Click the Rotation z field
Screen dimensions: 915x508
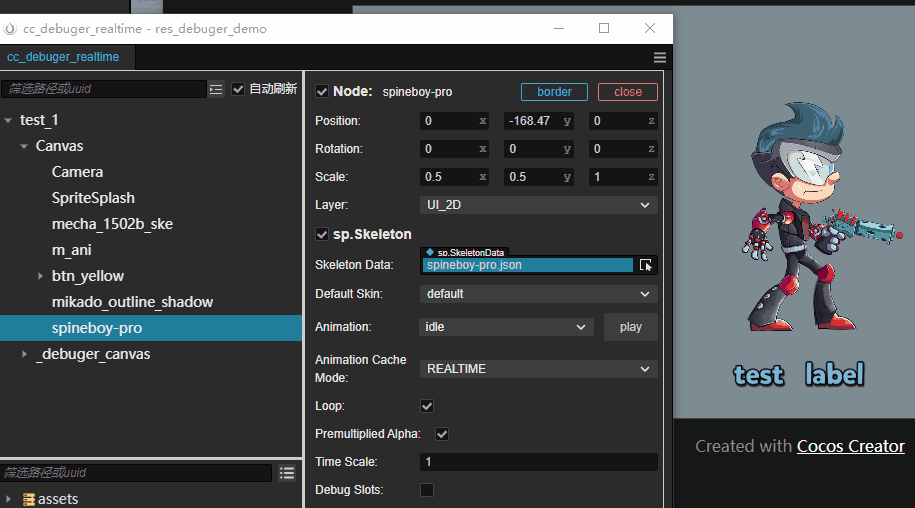(623, 149)
